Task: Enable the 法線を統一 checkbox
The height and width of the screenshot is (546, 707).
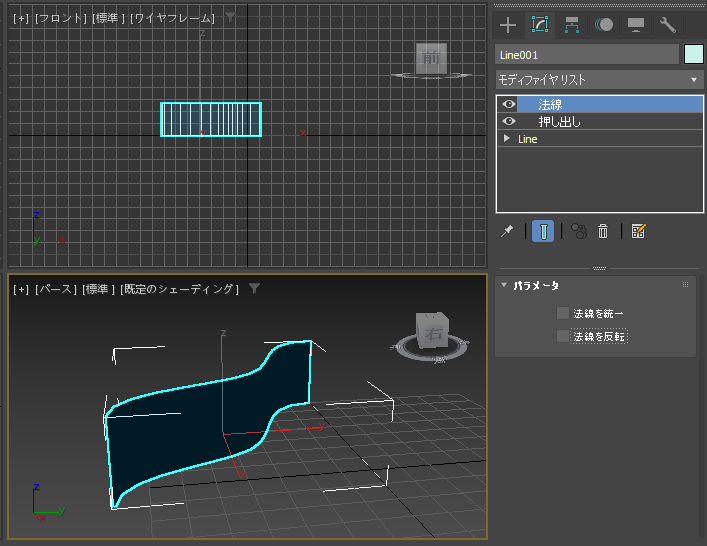Action: tap(563, 313)
